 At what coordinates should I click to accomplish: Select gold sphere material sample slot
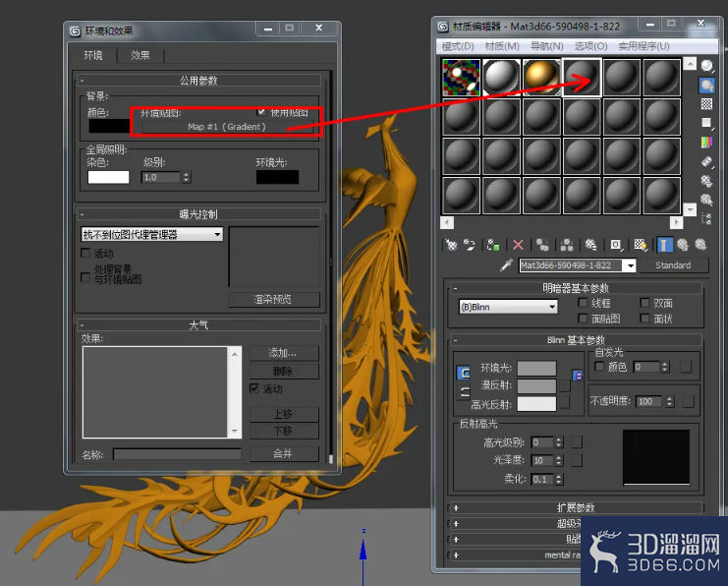(x=541, y=77)
